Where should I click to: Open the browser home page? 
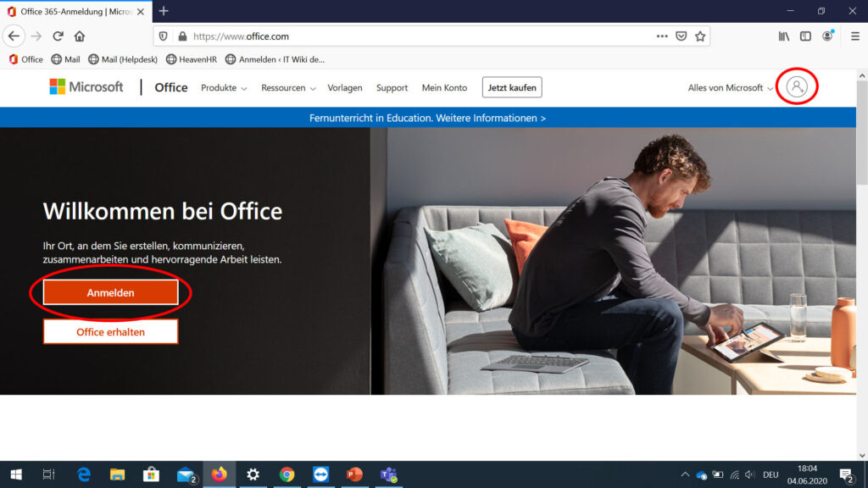click(x=80, y=36)
